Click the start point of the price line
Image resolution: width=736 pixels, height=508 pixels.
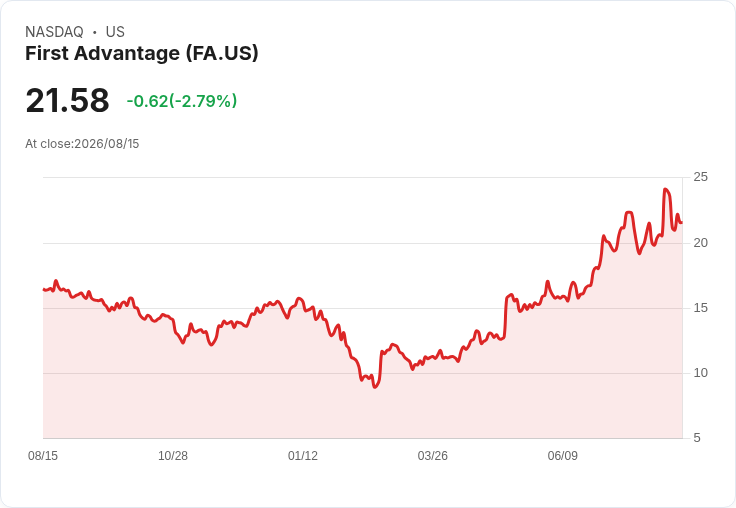pyautogui.click(x=44, y=290)
